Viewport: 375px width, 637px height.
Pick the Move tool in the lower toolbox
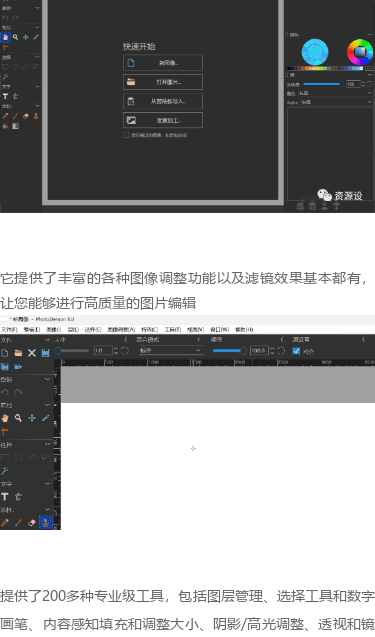(32, 418)
